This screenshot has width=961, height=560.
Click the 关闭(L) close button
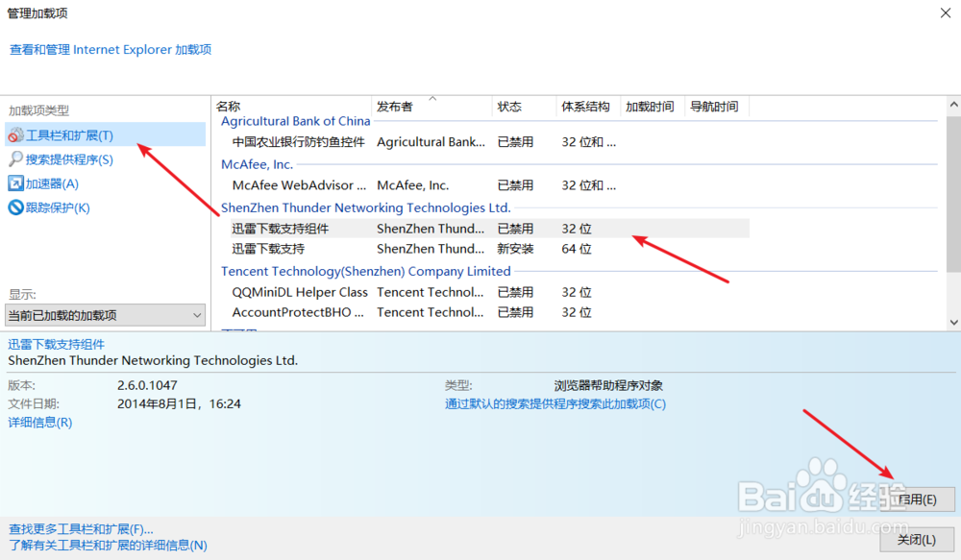917,539
